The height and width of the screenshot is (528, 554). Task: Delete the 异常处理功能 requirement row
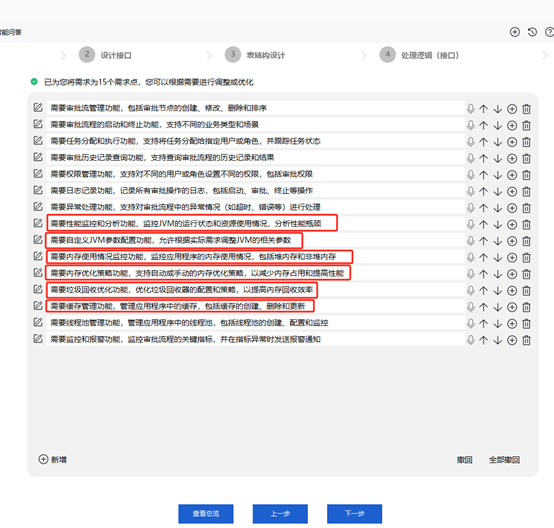point(526,208)
